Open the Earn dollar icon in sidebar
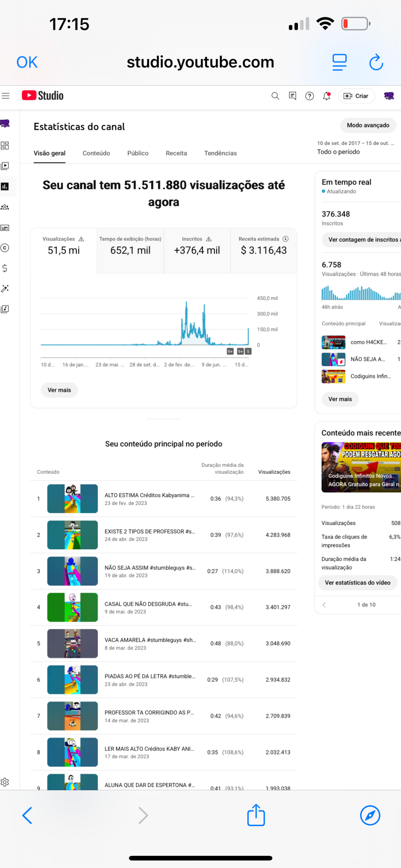This screenshot has width=401, height=868. pos(5,268)
